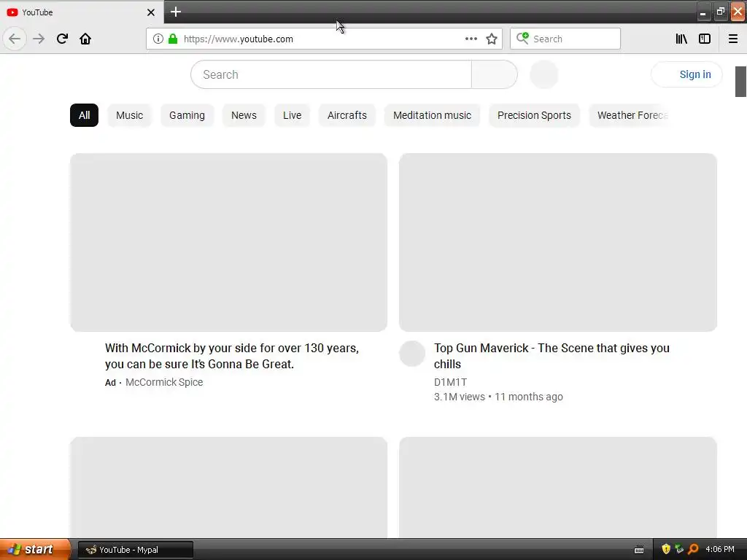Viewport: 747px width, 560px height.
Task: Click the URL address bar
Action: (324, 39)
